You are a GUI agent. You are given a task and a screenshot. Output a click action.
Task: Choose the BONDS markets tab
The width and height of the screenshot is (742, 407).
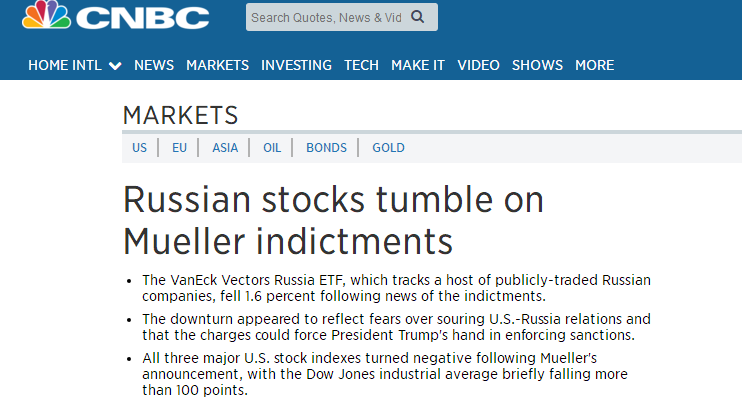click(326, 148)
